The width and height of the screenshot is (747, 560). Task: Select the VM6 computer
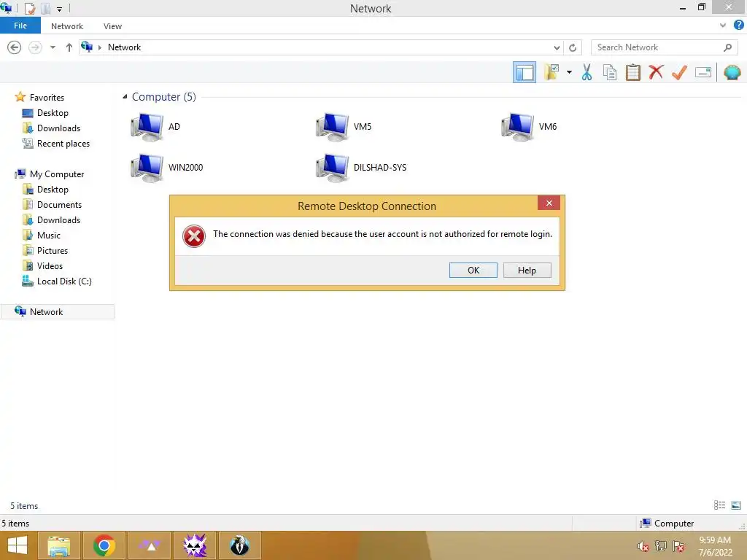click(530, 127)
